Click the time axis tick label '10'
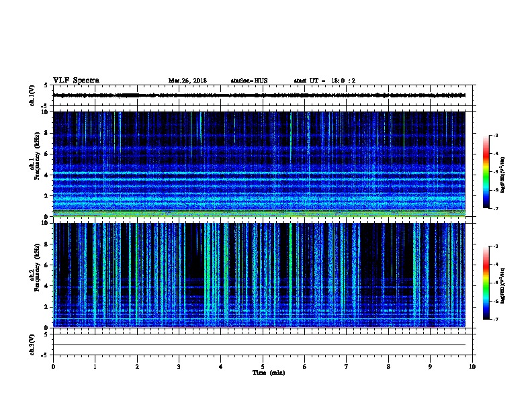This screenshot has width=532, height=411. point(472,367)
